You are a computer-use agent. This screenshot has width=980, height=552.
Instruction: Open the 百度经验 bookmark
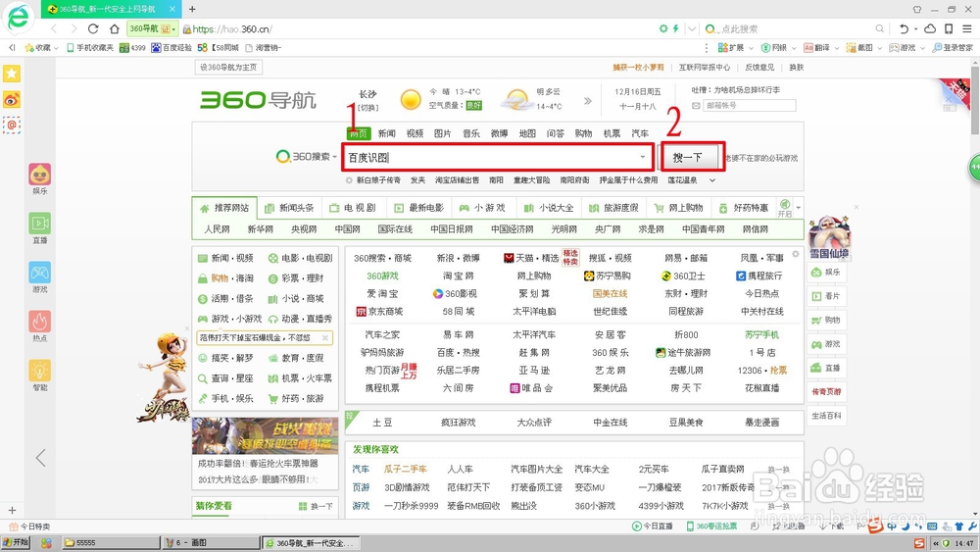click(x=171, y=47)
